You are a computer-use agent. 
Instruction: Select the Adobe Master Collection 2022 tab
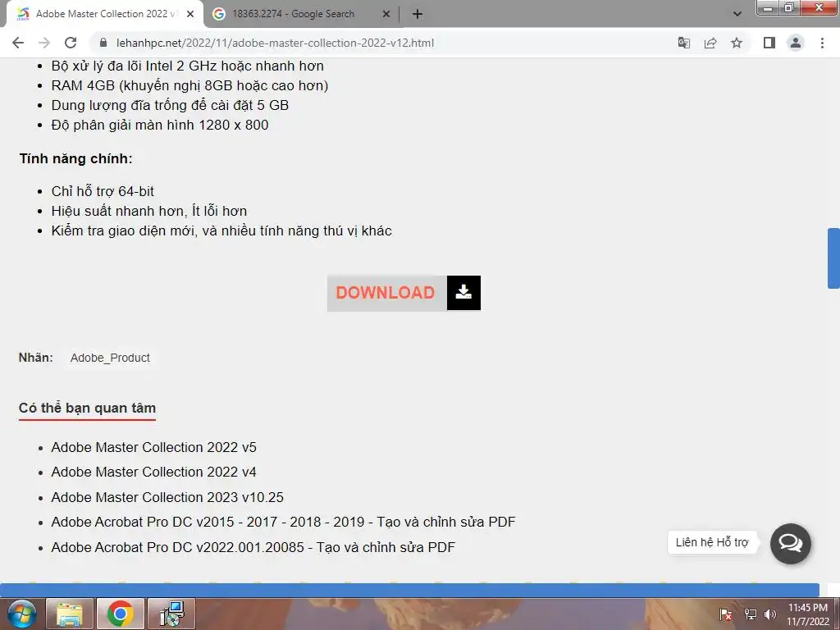click(x=104, y=14)
